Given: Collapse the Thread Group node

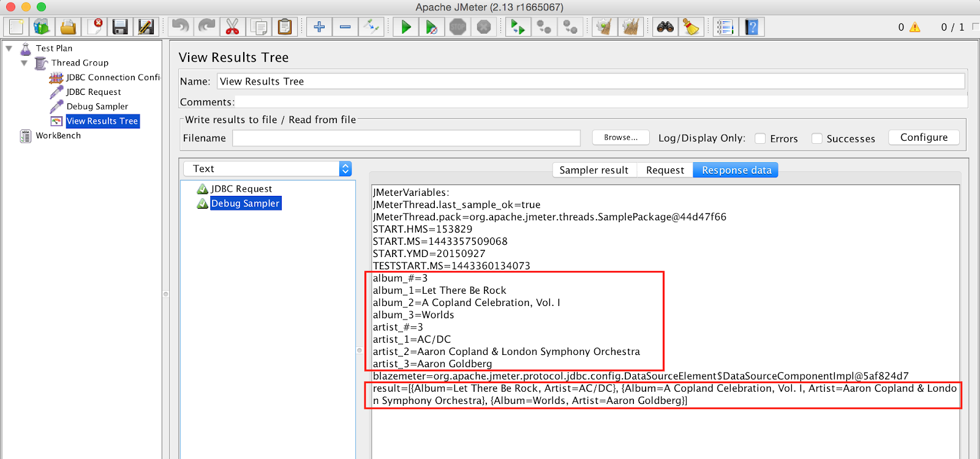Looking at the screenshot, I should tap(24, 62).
